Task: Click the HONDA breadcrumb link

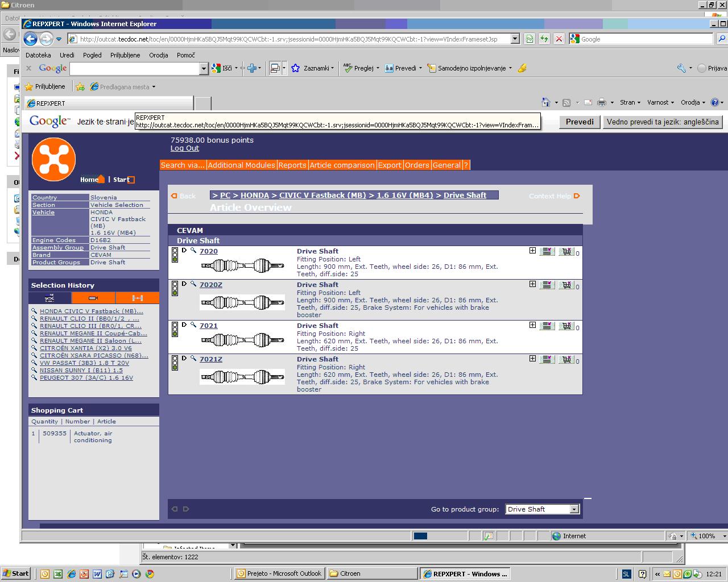Action: point(255,195)
